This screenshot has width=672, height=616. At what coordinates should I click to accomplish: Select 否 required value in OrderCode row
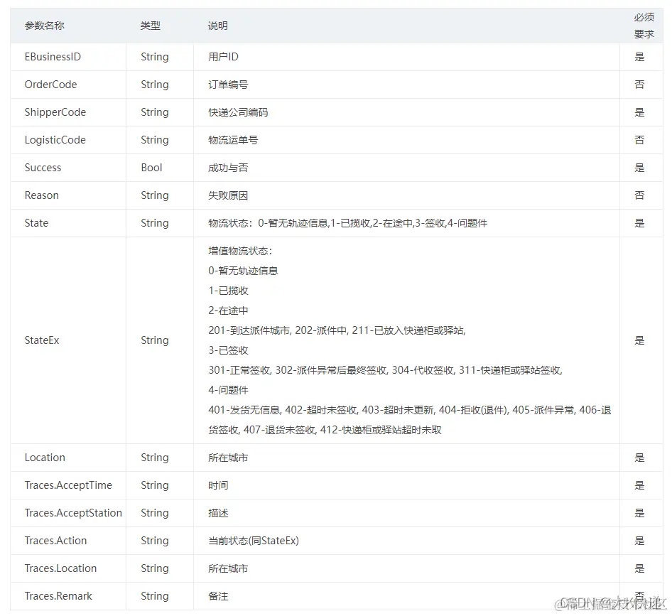[639, 85]
